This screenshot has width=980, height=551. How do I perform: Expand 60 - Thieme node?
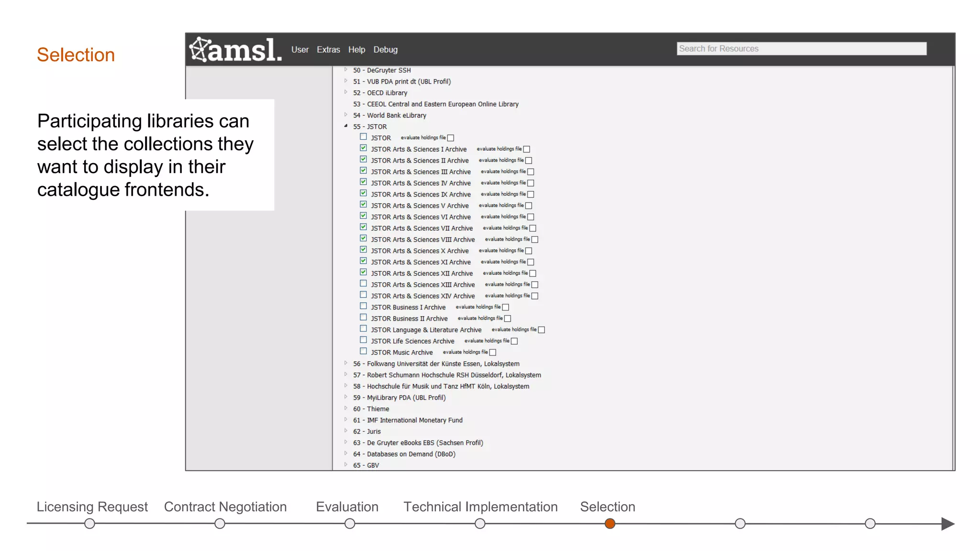click(345, 408)
